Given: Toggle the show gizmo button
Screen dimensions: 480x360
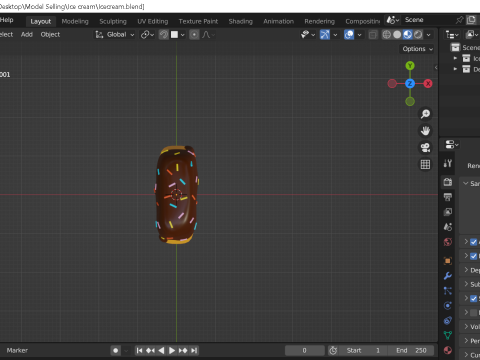Looking at the screenshot, I should [x=325, y=35].
